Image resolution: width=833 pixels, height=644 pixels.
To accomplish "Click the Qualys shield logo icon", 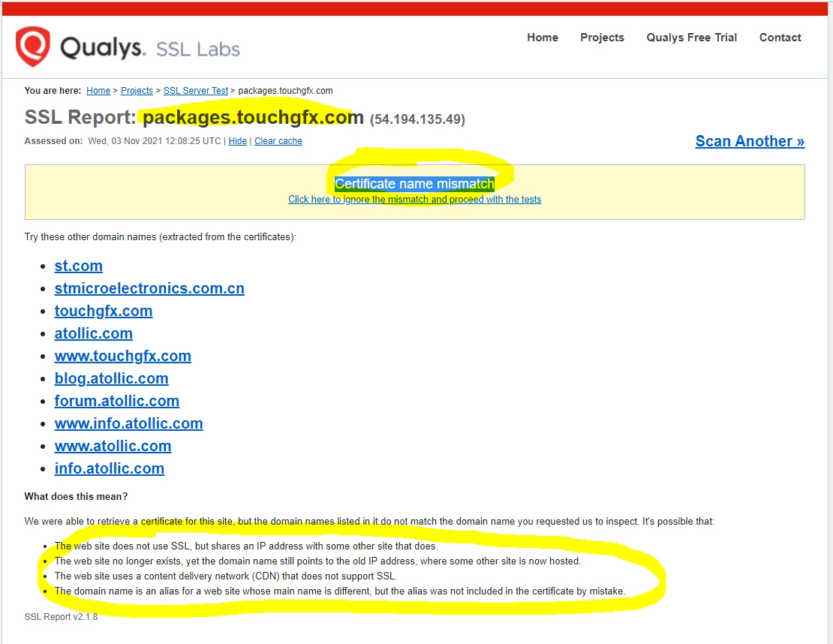I will click(33, 47).
